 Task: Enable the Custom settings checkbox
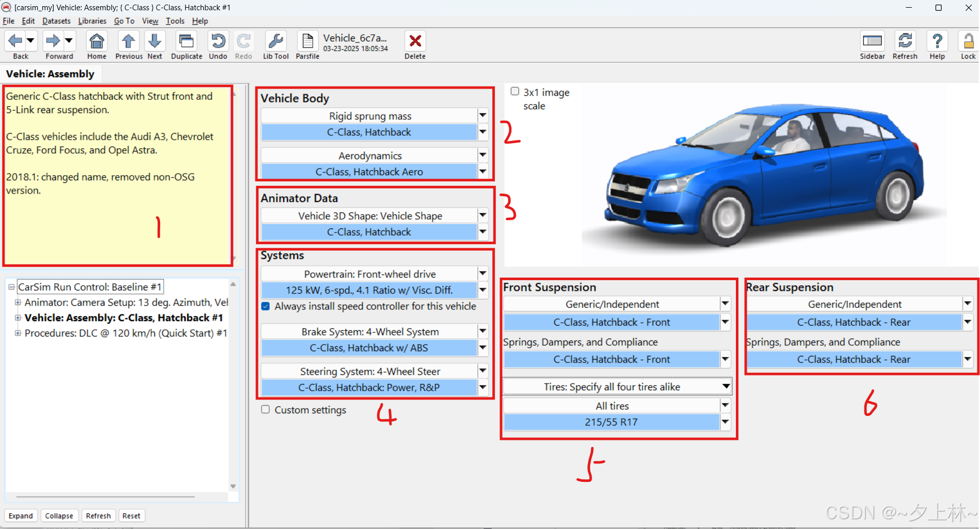click(266, 409)
